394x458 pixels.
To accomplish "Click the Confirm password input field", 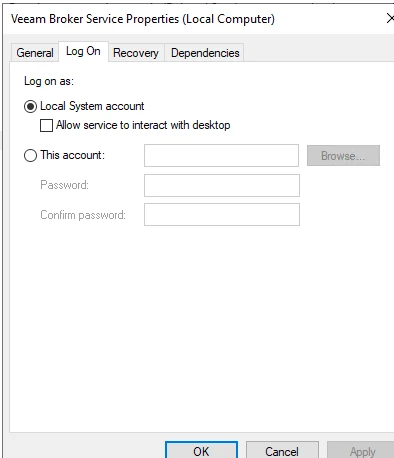I will [222, 215].
